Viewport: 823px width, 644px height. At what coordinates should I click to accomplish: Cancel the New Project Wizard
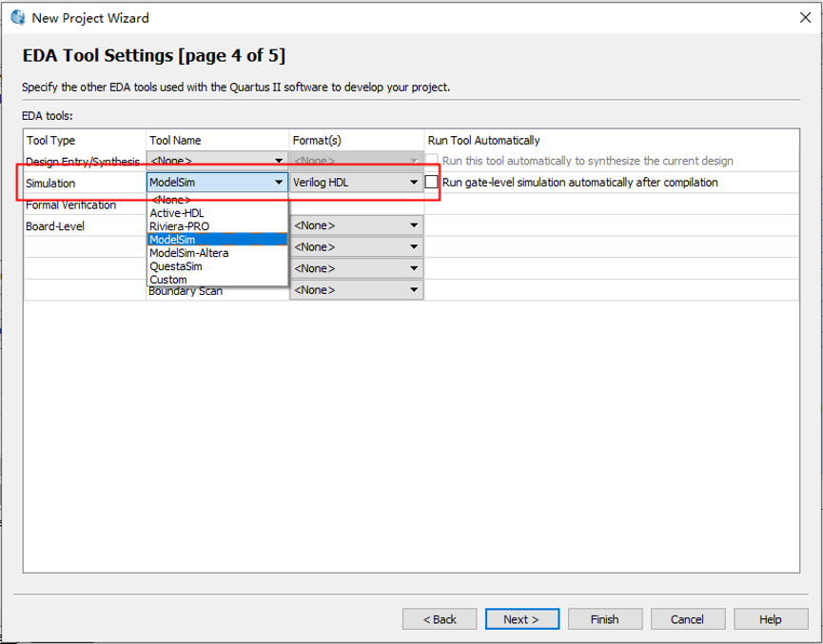(x=687, y=619)
